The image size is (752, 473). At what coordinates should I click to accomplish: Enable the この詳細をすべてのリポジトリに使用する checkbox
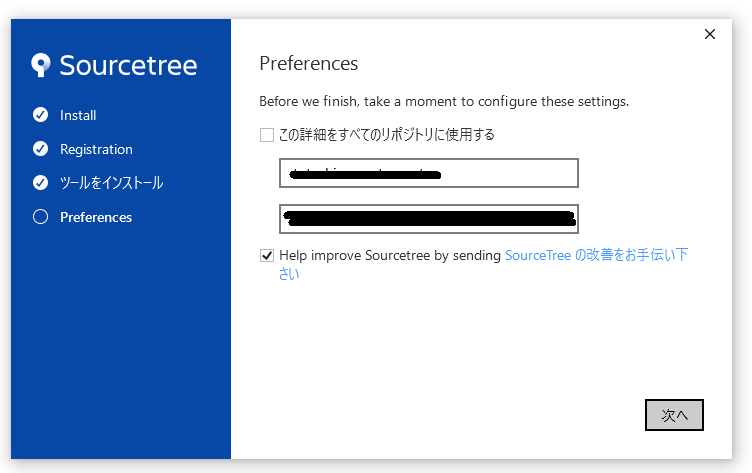tap(267, 134)
